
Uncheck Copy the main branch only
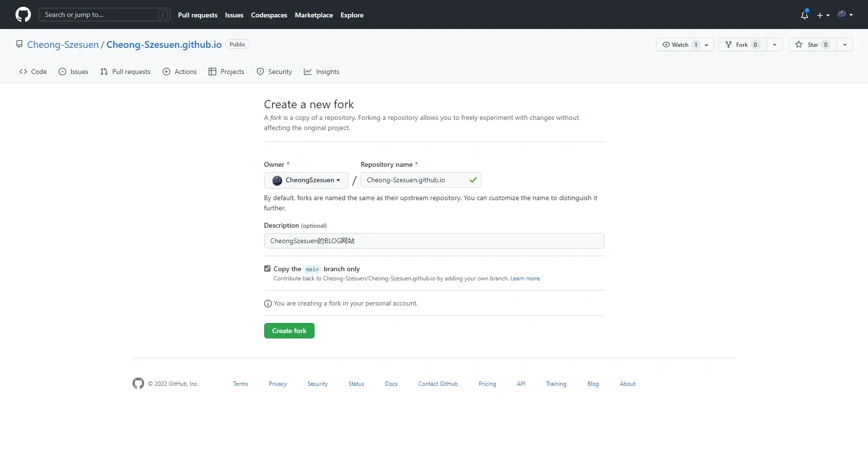tap(268, 268)
